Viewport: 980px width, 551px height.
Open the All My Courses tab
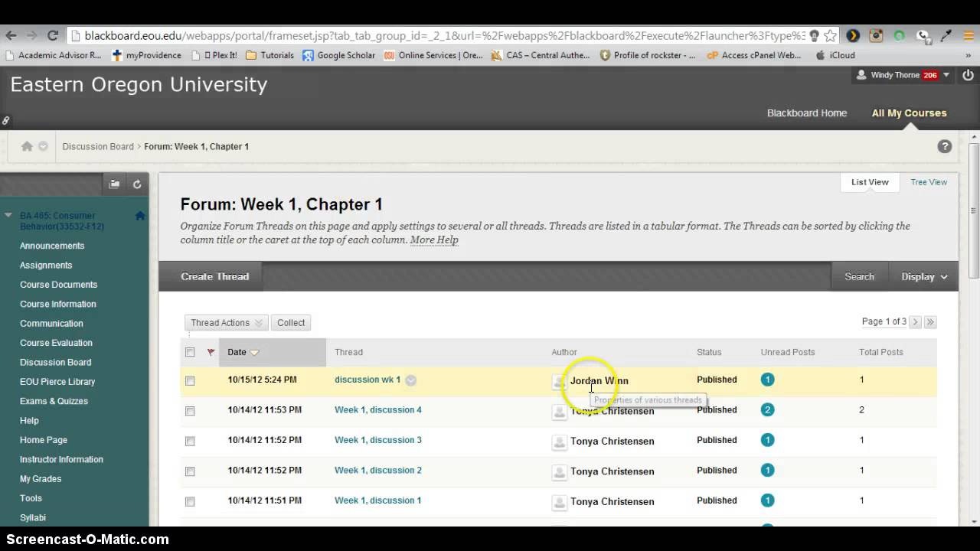click(909, 113)
